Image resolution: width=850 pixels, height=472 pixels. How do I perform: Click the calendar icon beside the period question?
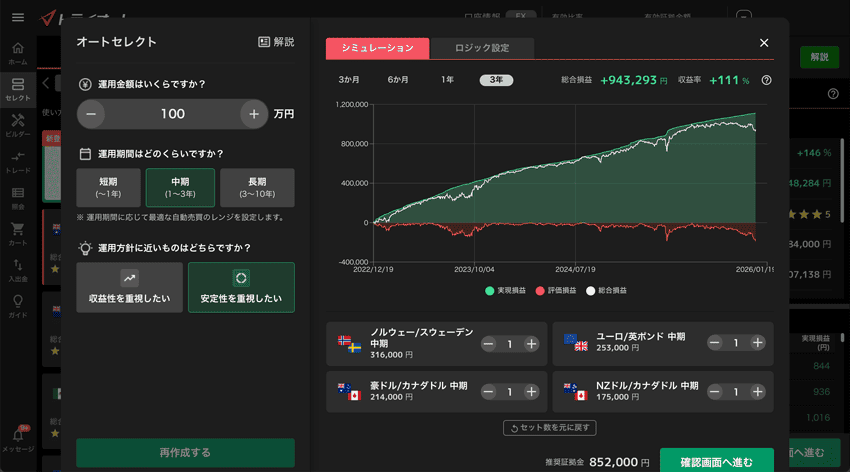85,154
